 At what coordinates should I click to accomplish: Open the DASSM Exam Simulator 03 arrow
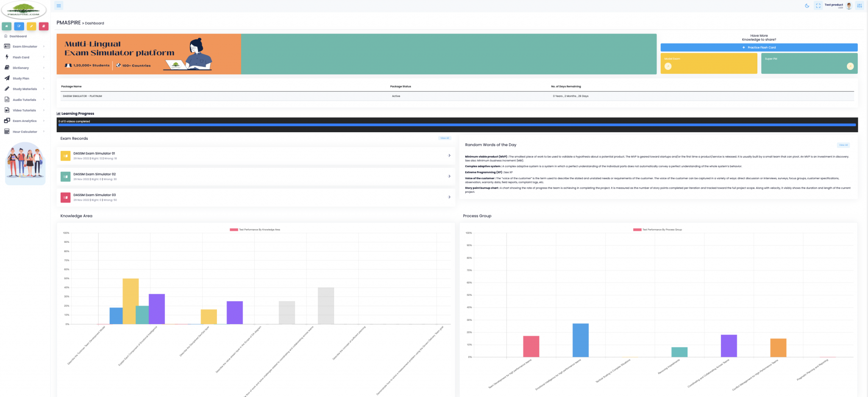click(449, 197)
